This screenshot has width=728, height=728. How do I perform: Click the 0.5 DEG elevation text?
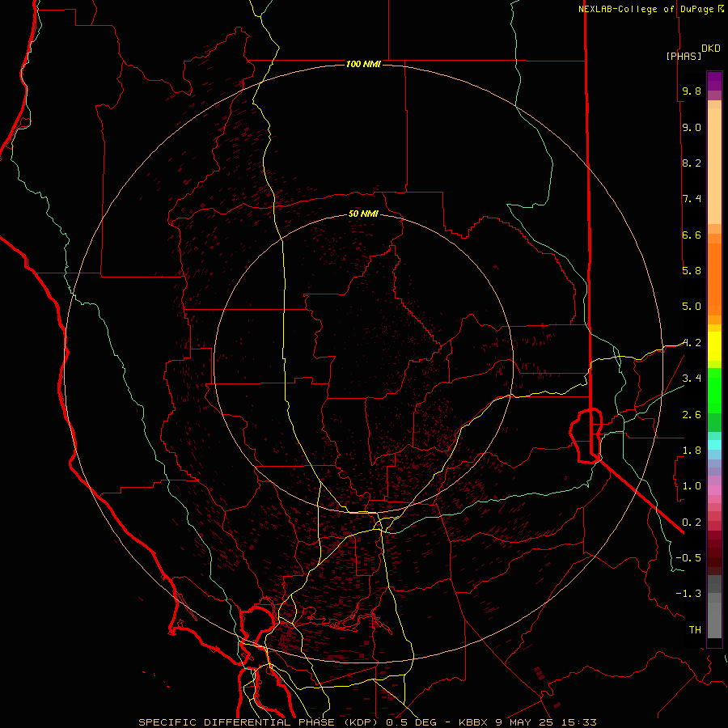tap(411, 722)
